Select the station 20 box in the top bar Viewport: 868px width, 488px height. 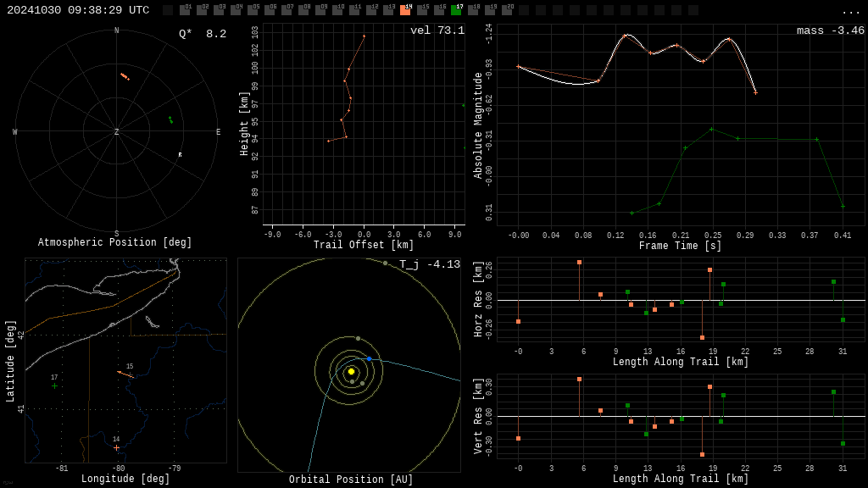(507, 10)
